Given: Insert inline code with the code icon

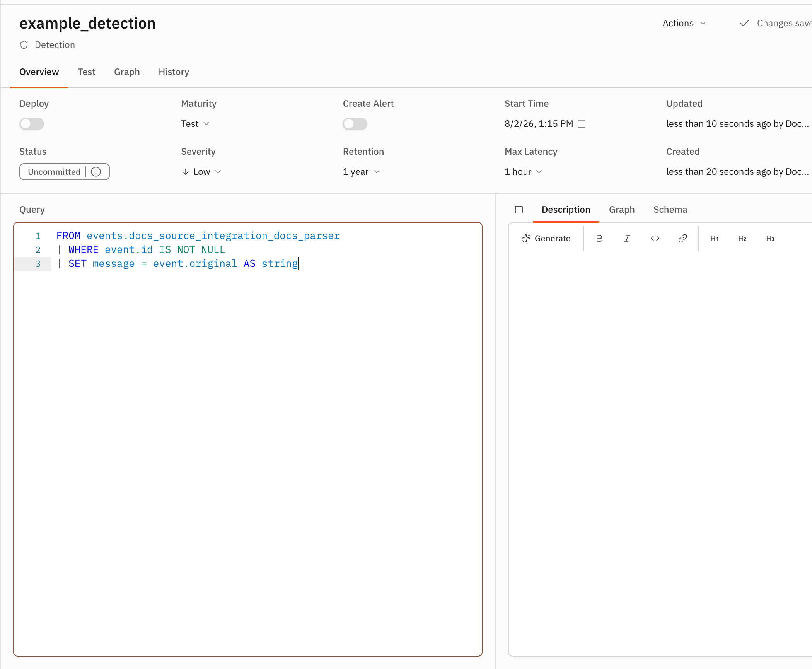Looking at the screenshot, I should point(655,238).
